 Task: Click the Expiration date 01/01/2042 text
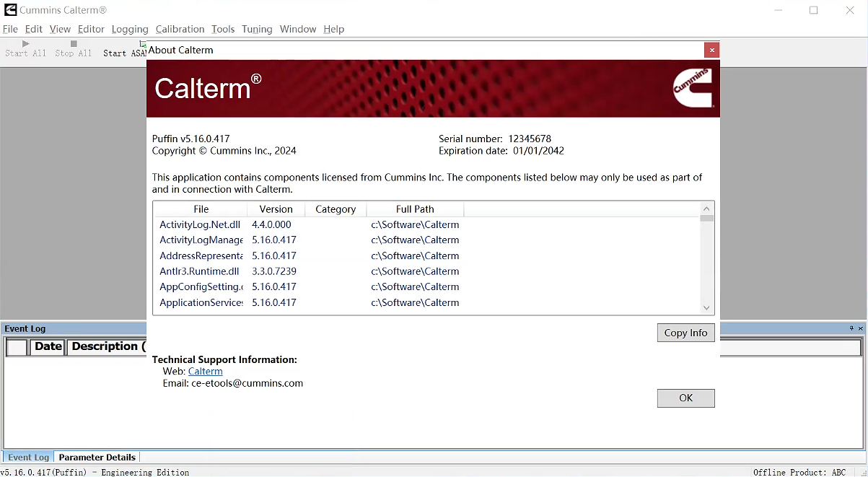pyautogui.click(x=501, y=151)
